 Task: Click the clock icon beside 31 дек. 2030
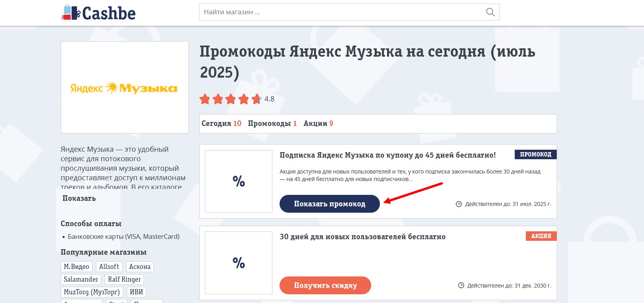(461, 286)
